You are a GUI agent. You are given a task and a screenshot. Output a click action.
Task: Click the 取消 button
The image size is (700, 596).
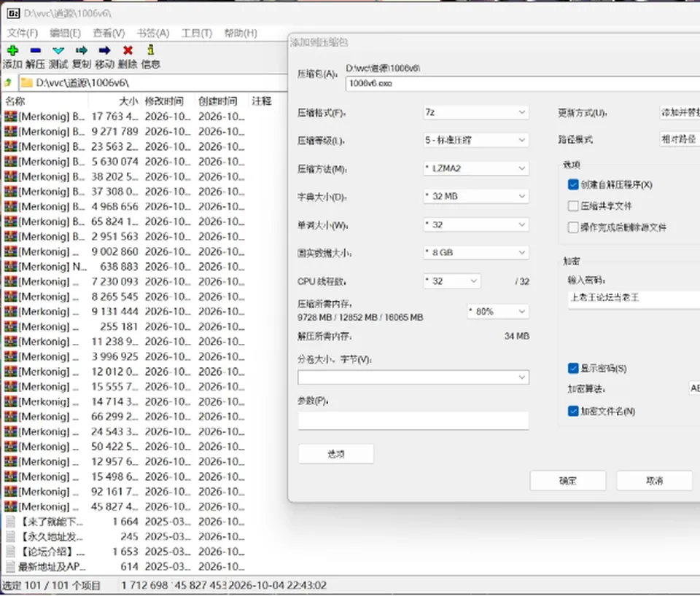pyautogui.click(x=655, y=481)
